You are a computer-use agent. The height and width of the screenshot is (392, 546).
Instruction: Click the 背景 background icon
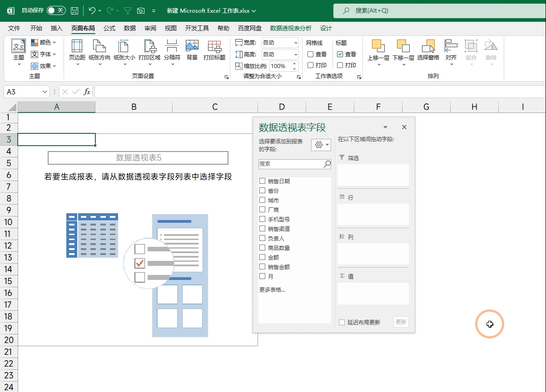(192, 47)
